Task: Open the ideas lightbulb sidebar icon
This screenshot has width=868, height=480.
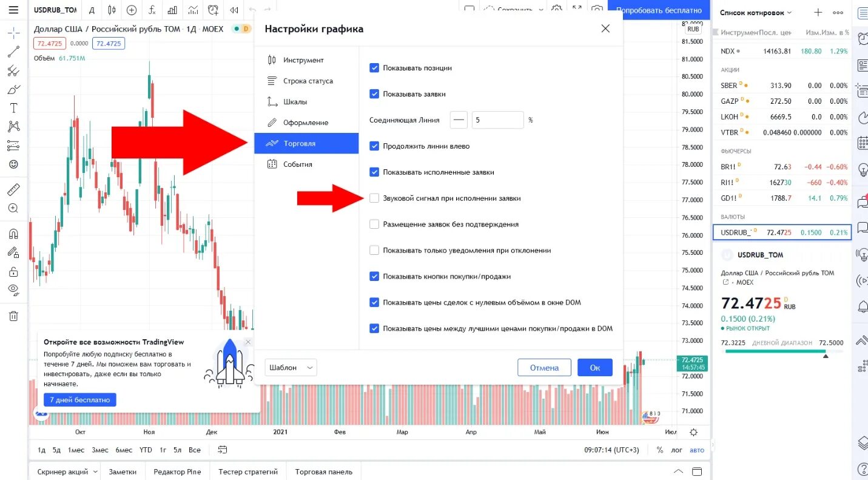Action: [x=862, y=169]
